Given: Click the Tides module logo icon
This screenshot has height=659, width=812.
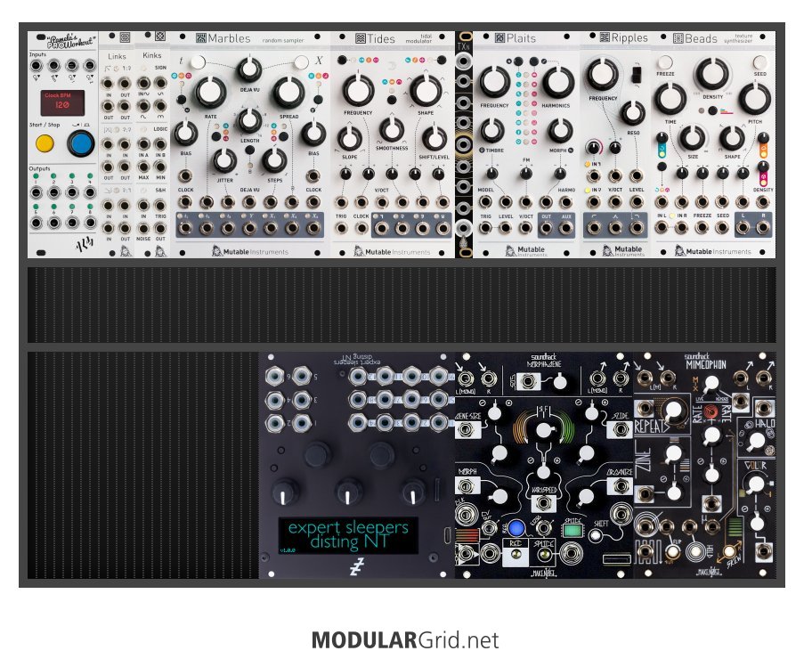Looking at the screenshot, I should coord(361,38).
